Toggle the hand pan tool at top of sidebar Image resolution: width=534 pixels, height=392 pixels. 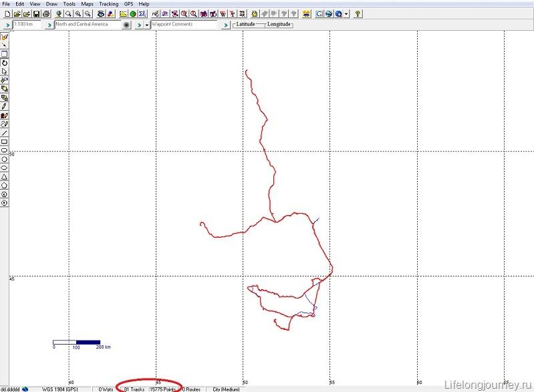tap(4, 37)
